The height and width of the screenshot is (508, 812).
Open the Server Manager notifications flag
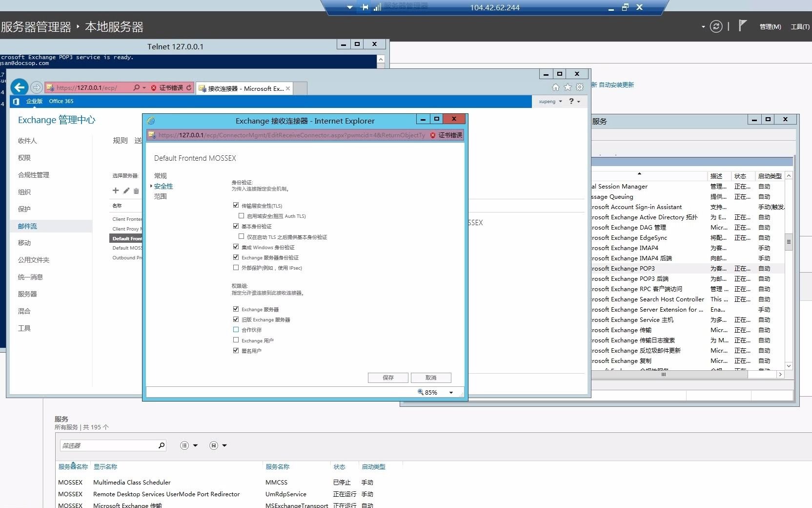(742, 25)
